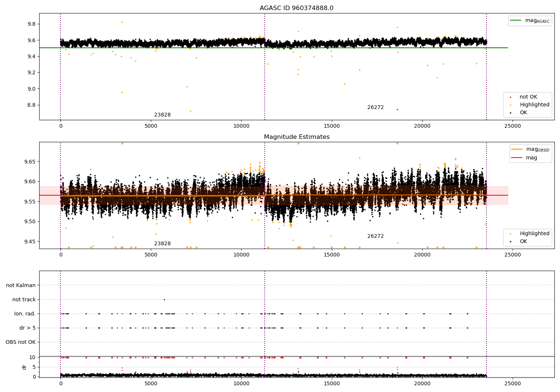
Task: Click the orange line sample beside mag OBSID
Action: [x=517, y=149]
